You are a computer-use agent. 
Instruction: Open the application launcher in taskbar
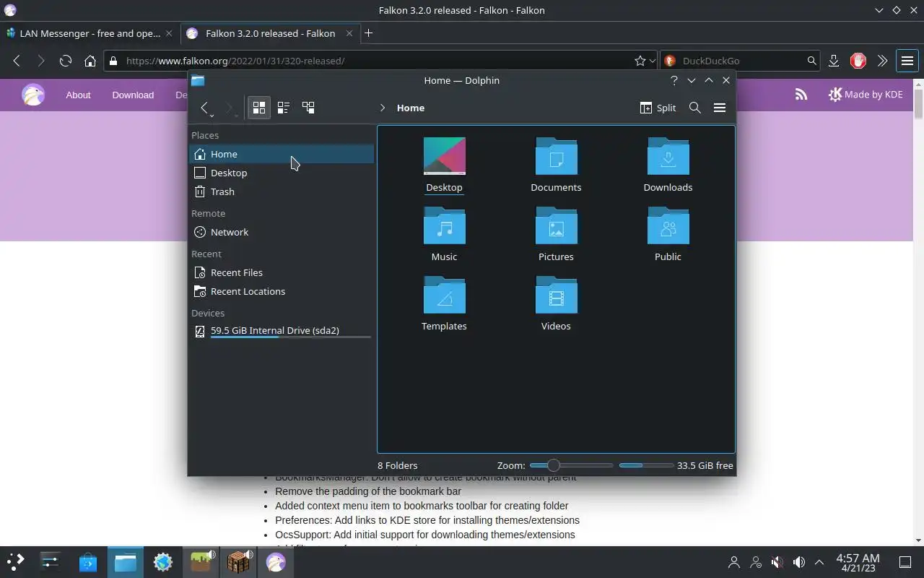click(16, 561)
